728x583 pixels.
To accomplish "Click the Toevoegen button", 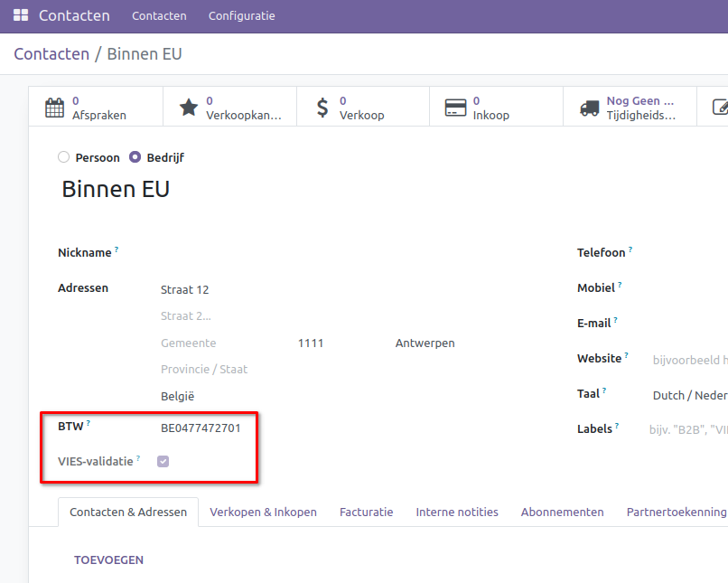I will coord(108,560).
